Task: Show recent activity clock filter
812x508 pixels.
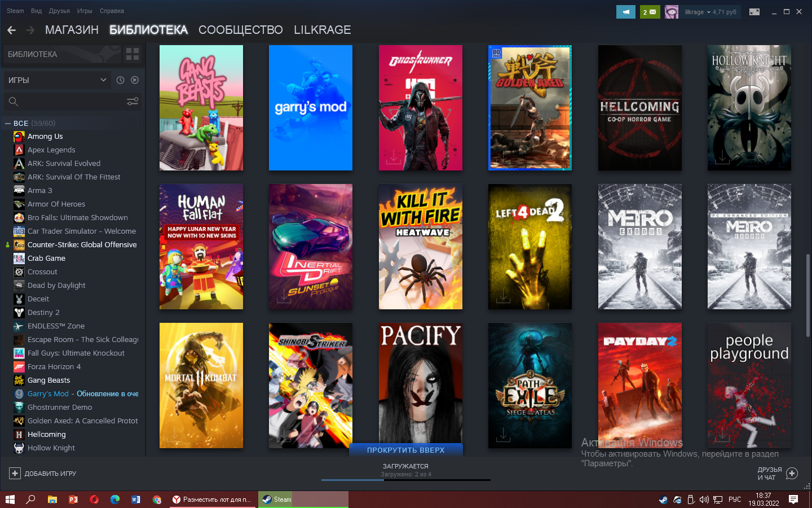Action: 120,80
